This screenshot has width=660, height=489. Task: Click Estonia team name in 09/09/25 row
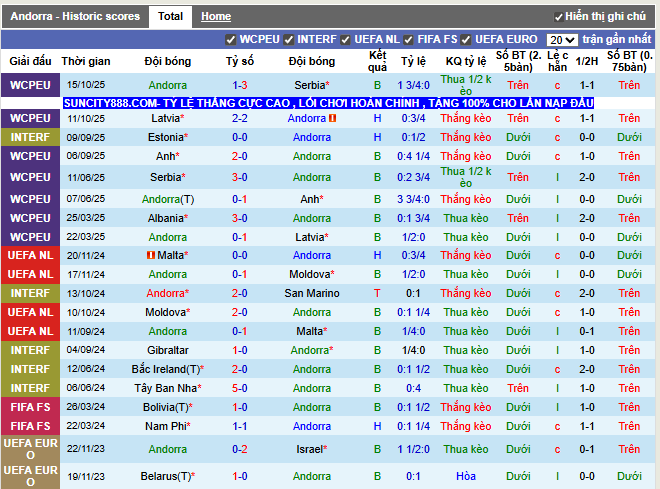tap(166, 137)
